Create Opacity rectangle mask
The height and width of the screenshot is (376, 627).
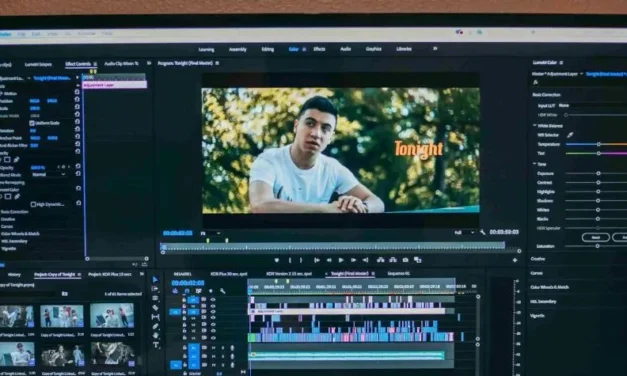coord(7,160)
